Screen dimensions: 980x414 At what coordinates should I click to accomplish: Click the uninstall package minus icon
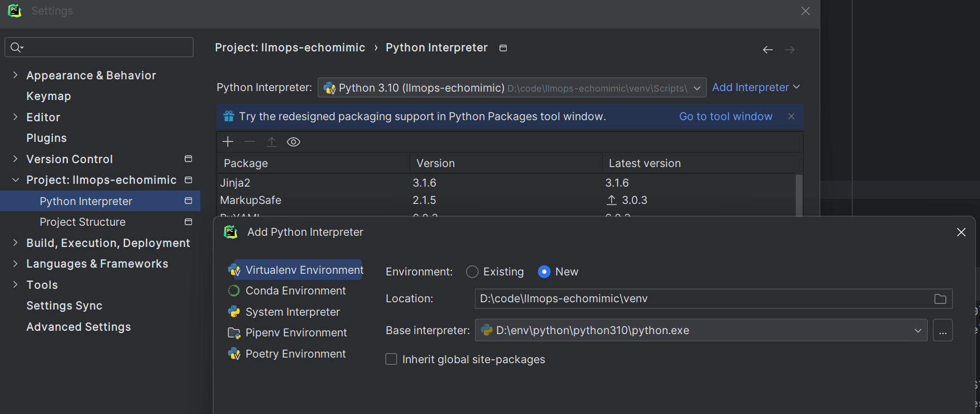click(249, 142)
